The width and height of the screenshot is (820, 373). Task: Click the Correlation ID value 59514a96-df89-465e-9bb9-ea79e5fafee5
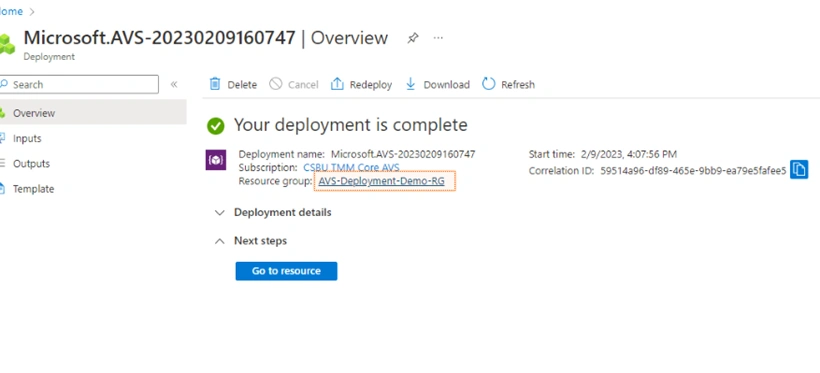click(x=693, y=171)
